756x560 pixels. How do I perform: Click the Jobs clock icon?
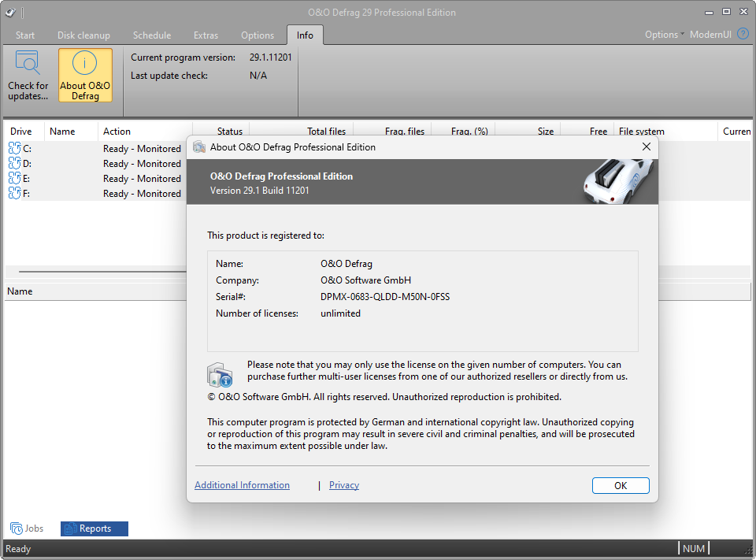[17, 528]
